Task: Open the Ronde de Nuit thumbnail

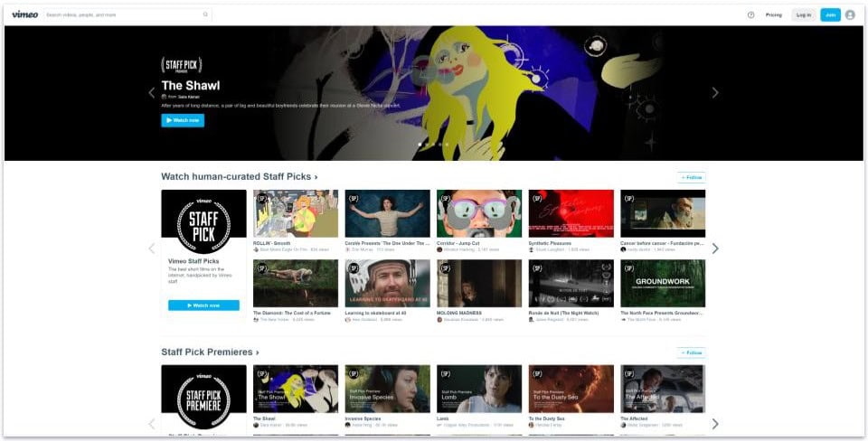Action: pyautogui.click(x=571, y=283)
